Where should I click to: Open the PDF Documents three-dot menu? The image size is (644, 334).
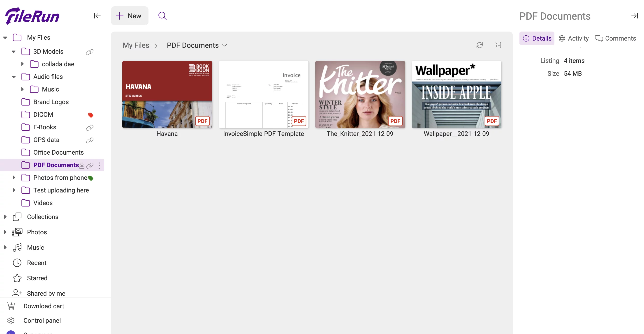coord(100,165)
